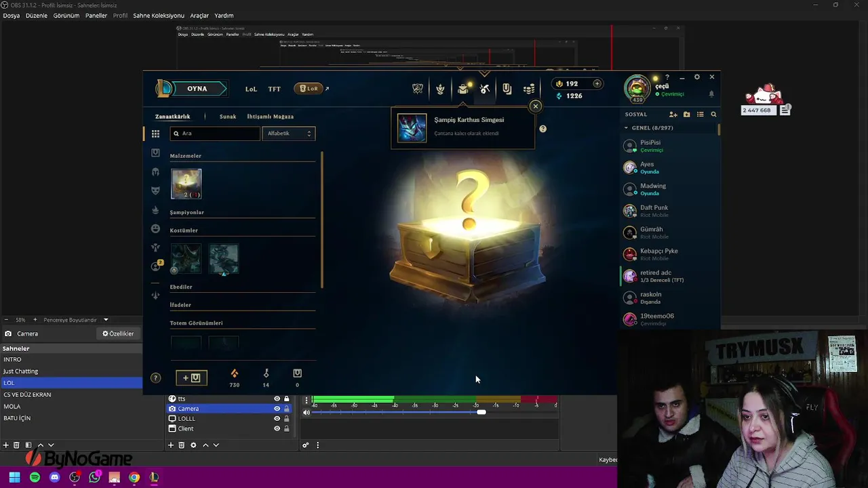Image resolution: width=868 pixels, height=488 pixels.
Task: Filter loot by ward skins icon
Action: click(155, 247)
